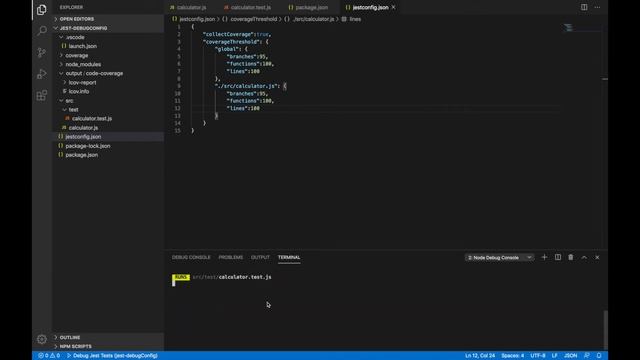Image resolution: width=640 pixels, height=360 pixels.
Task: Close the bottom panel
Action: click(597, 257)
